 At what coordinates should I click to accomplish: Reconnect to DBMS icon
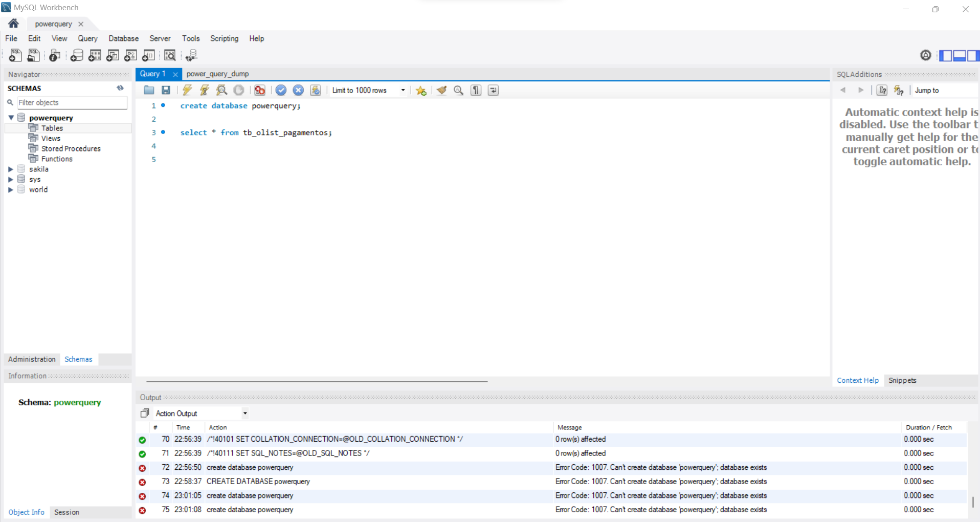click(191, 55)
